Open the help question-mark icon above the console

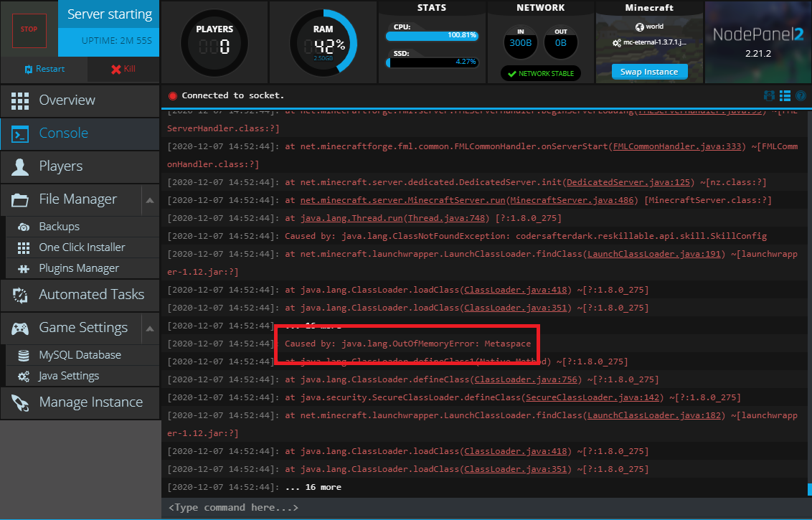pyautogui.click(x=800, y=95)
